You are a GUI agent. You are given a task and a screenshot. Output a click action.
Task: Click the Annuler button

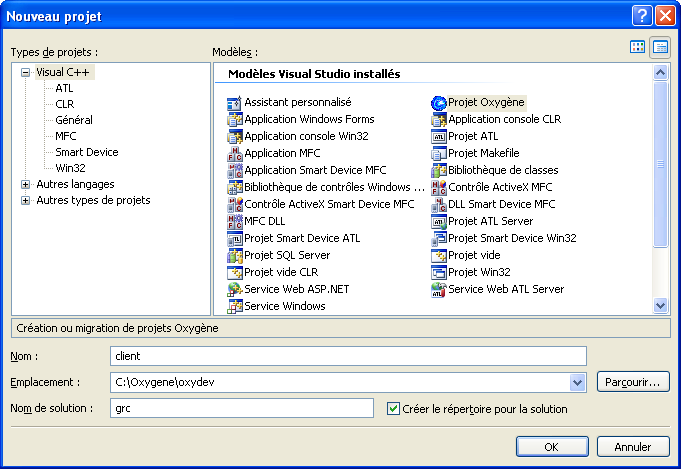633,447
